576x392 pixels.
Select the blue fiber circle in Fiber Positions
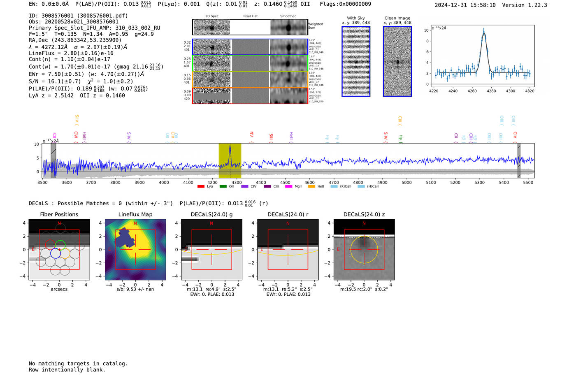point(55,253)
